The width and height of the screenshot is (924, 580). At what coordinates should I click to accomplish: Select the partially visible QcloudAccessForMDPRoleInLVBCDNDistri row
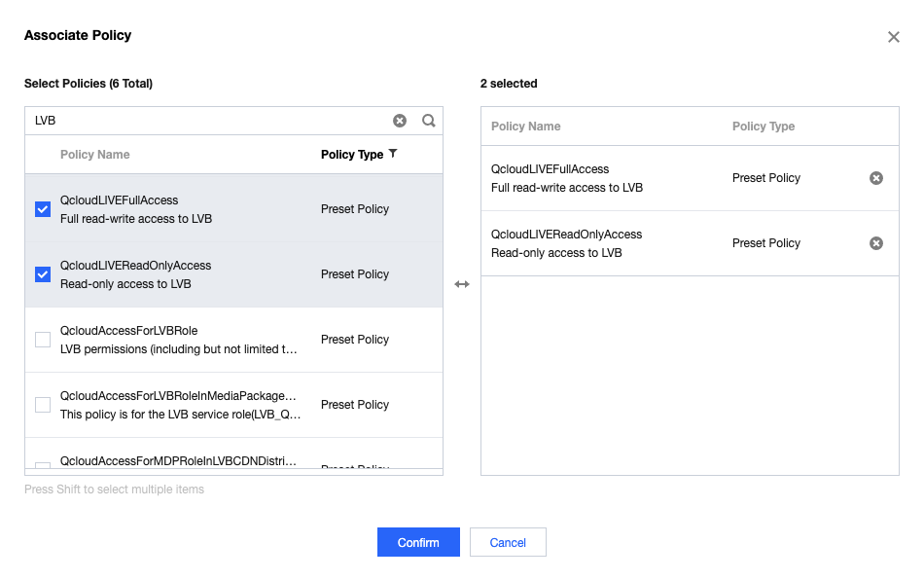178,461
